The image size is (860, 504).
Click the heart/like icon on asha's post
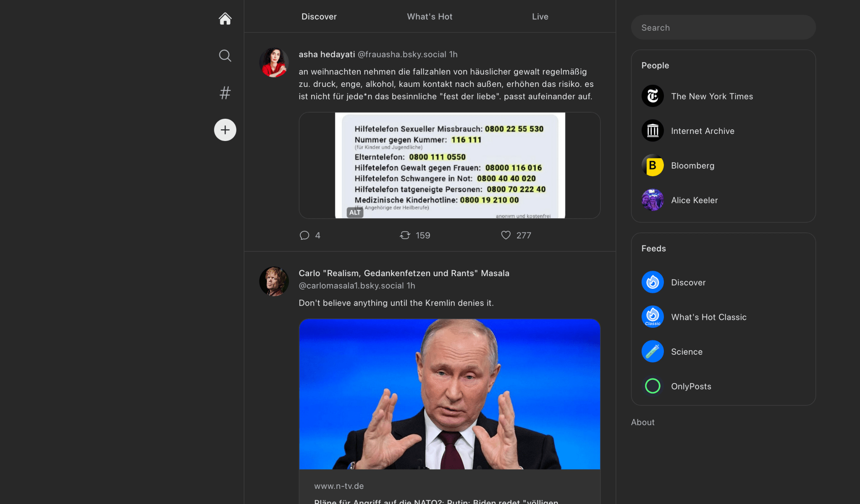pos(506,235)
